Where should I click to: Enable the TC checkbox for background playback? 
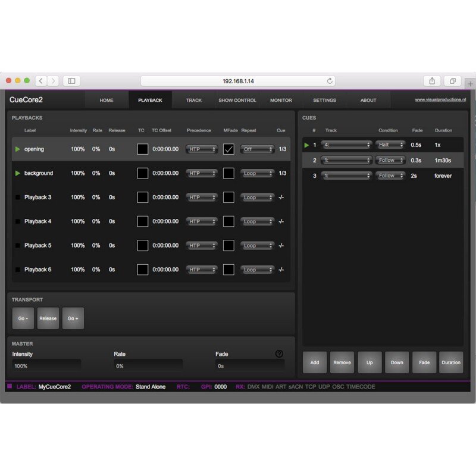tap(143, 173)
